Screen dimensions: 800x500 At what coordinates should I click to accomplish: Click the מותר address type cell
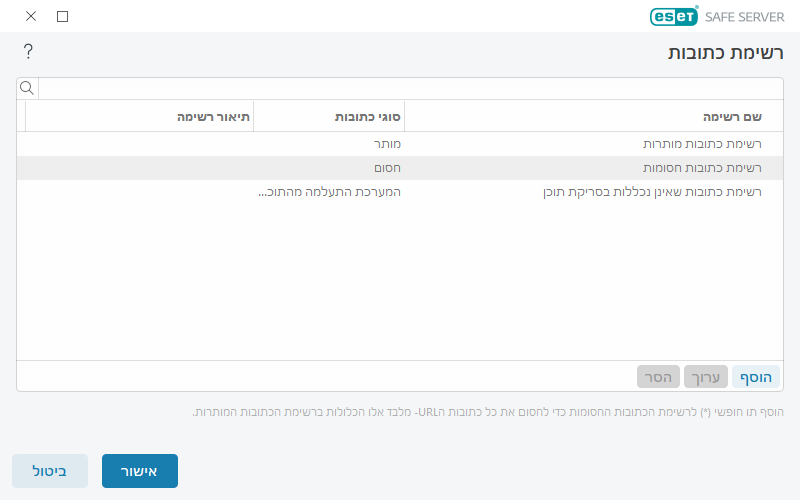click(387, 144)
